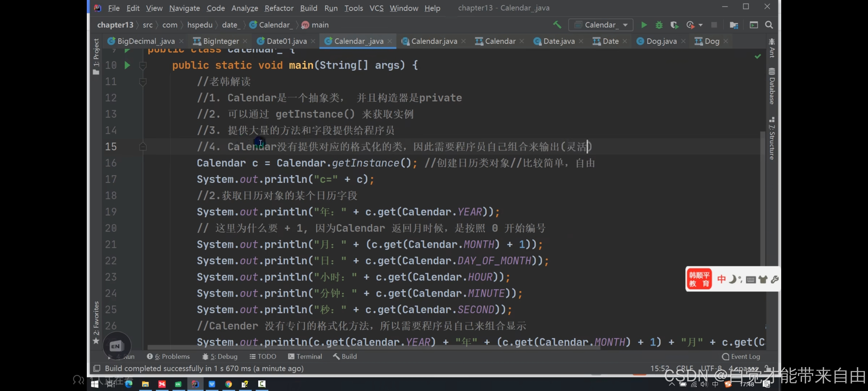
Task: Toggle the Database side panel
Action: (772, 86)
